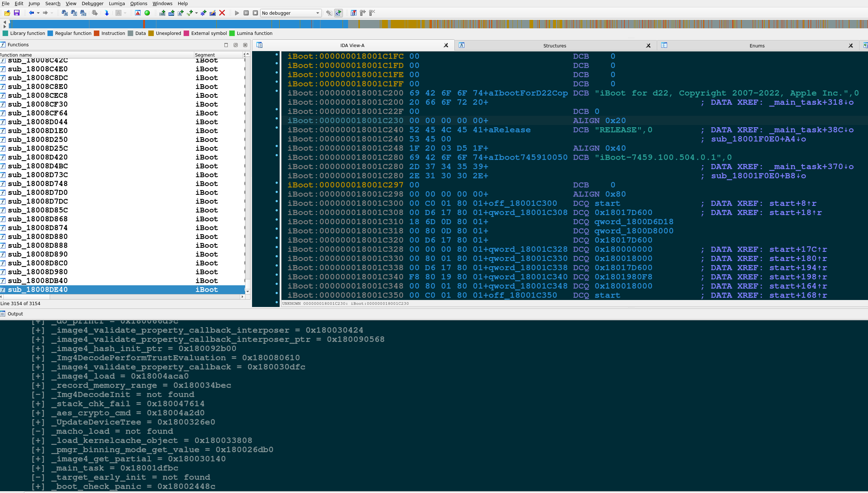Screen dimensions: 868x493
Task: Click the blue down arrow icon
Action: point(107,13)
